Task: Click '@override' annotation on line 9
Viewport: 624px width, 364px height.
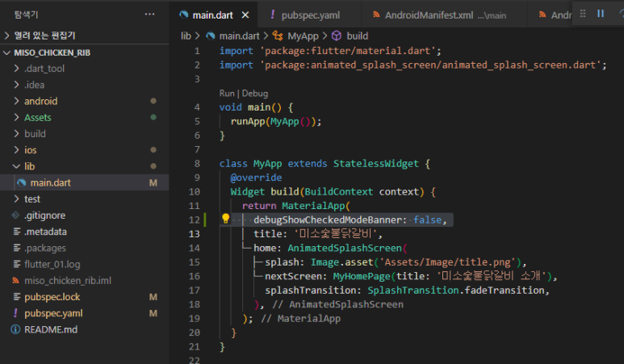Action: pyautogui.click(x=256, y=178)
